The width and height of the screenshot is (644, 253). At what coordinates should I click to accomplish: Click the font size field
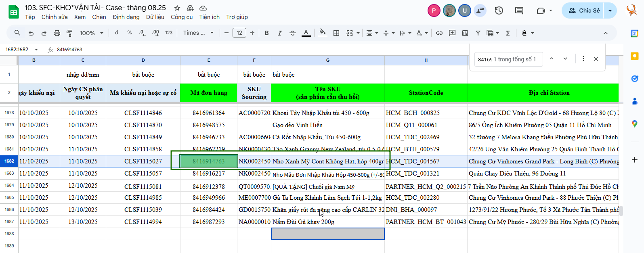(239, 33)
